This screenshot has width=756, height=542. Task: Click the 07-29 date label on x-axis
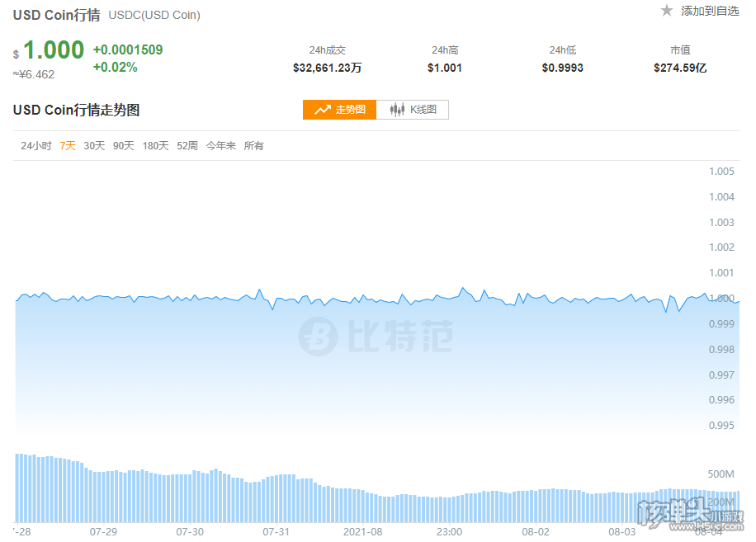(x=103, y=532)
